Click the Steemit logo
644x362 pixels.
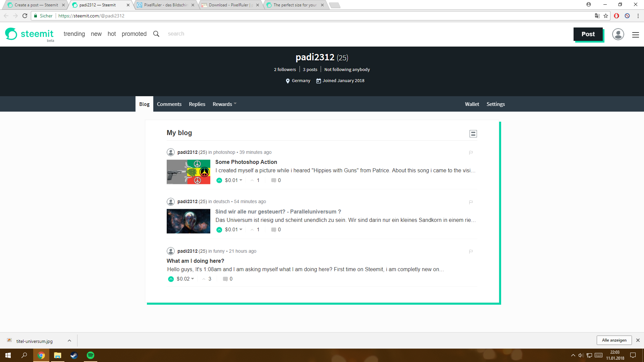(x=30, y=34)
